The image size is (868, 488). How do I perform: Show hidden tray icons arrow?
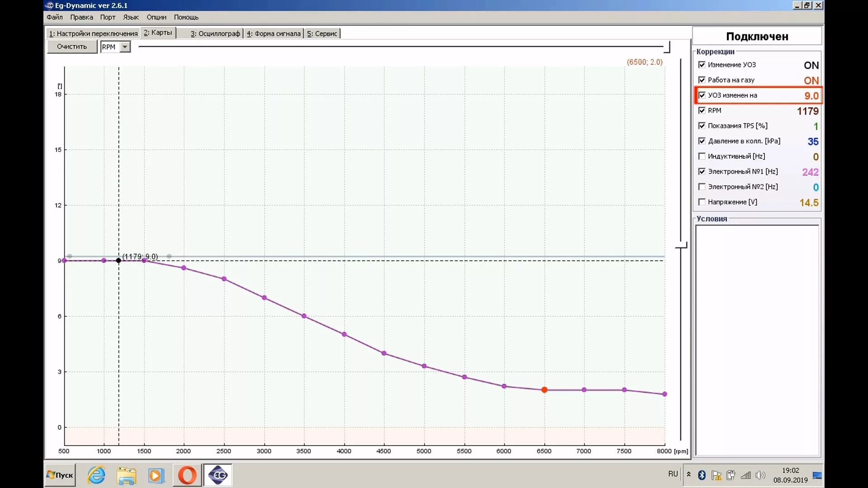689,474
